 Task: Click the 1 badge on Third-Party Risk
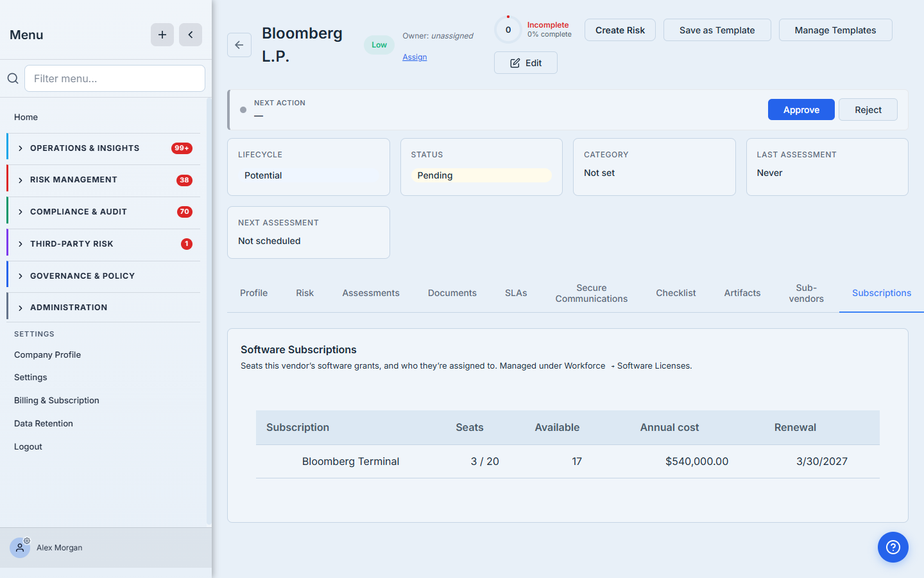tap(187, 244)
